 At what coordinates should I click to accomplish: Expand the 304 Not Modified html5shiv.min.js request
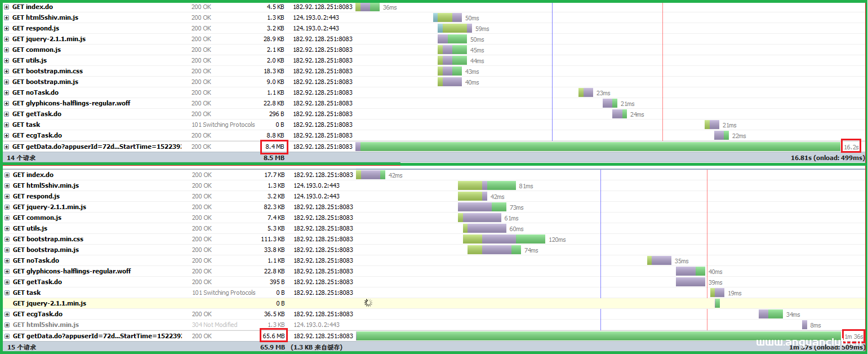tap(7, 325)
